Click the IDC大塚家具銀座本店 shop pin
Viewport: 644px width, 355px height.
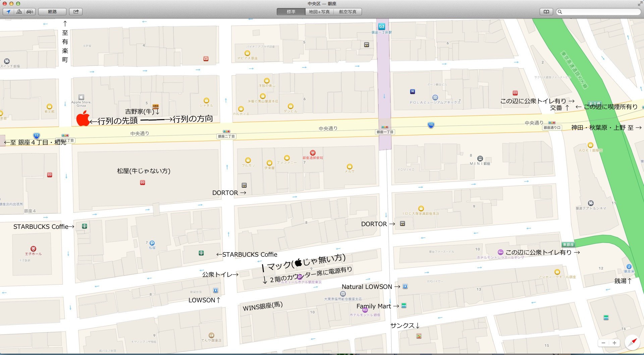[x=421, y=208]
